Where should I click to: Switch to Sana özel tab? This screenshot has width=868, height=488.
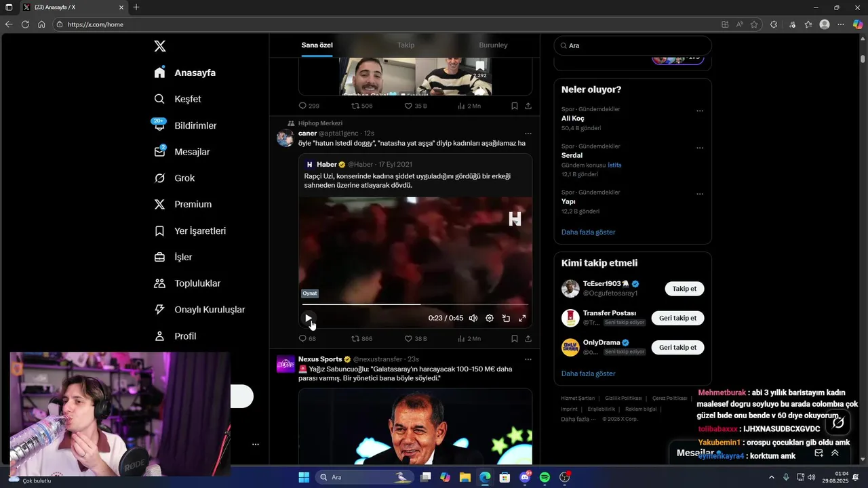coord(317,45)
